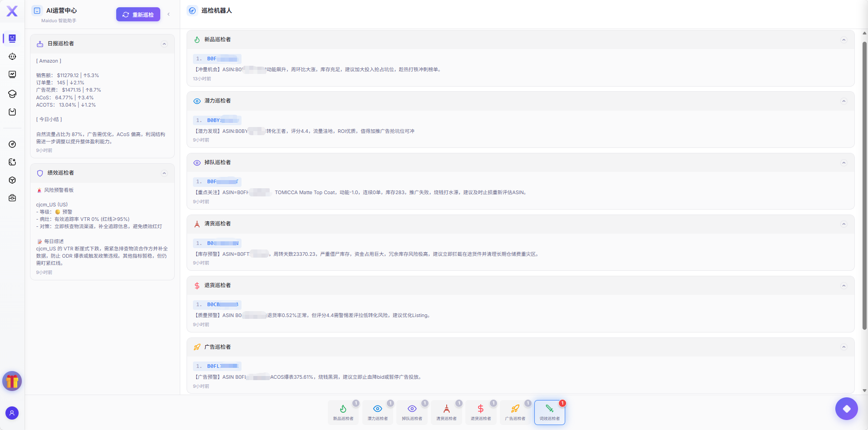The width and height of the screenshot is (868, 430).
Task: Open the 3D cube icon in sidebar
Action: 12,180
